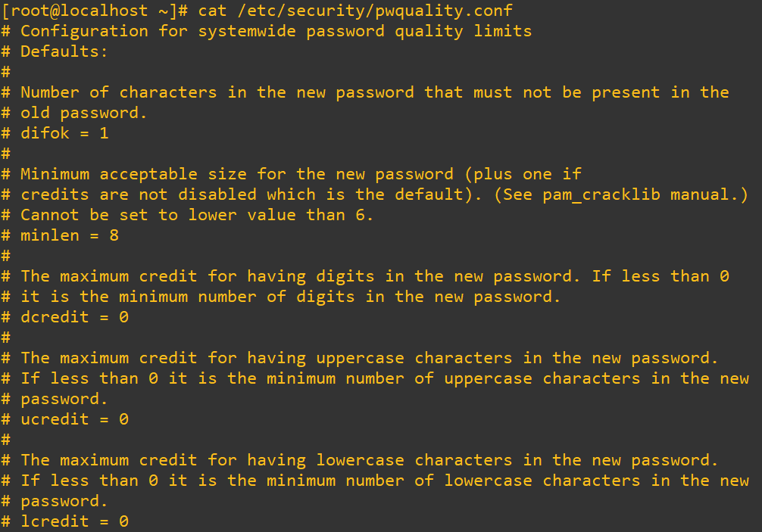Click the 'minlen = 8' setting line

pyautogui.click(x=69, y=235)
